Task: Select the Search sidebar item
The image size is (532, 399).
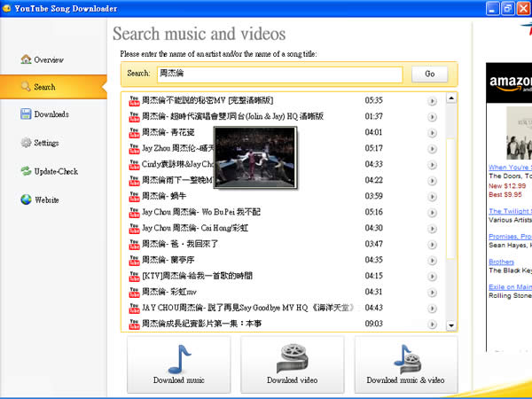Action: tap(44, 87)
